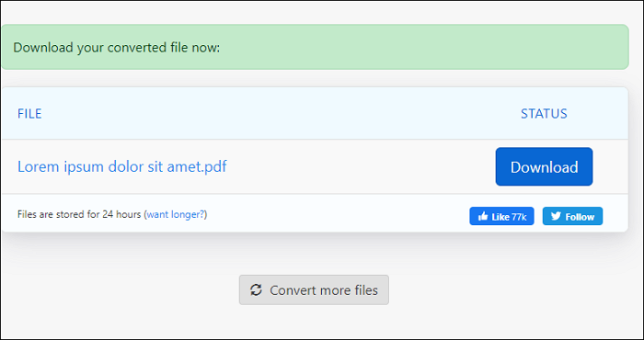Click the 'Follow' word beside the bird

580,217
